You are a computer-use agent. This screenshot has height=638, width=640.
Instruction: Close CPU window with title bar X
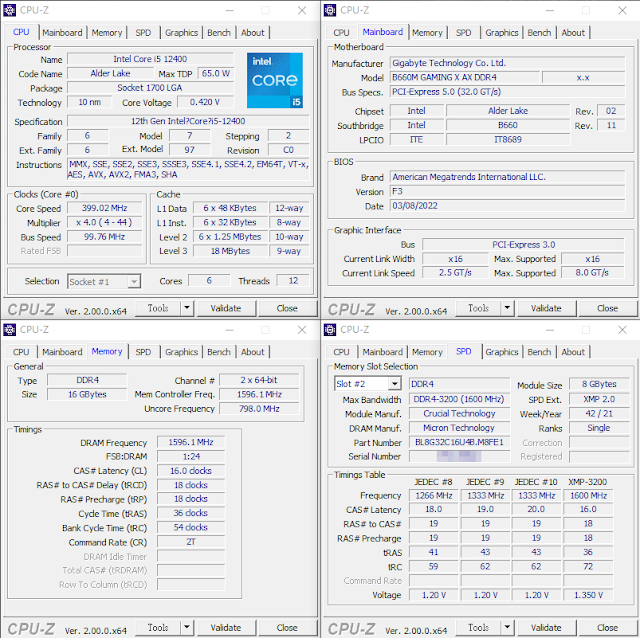[302, 10]
